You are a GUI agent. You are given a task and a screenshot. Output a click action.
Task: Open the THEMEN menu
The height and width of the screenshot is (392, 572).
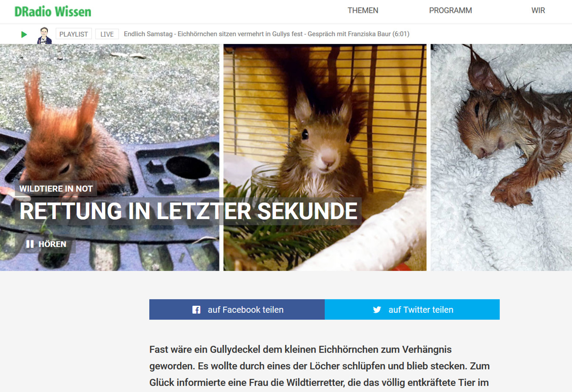pyautogui.click(x=363, y=11)
